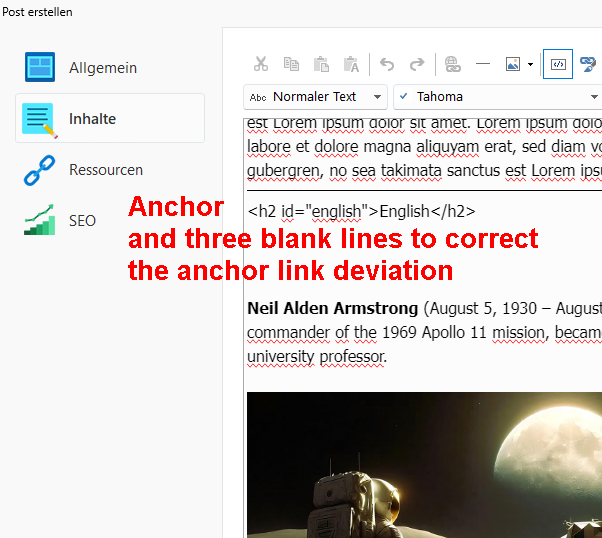Open the insert image dropdown arrow
Image resolution: width=602 pixels, height=538 pixels.
(530, 65)
